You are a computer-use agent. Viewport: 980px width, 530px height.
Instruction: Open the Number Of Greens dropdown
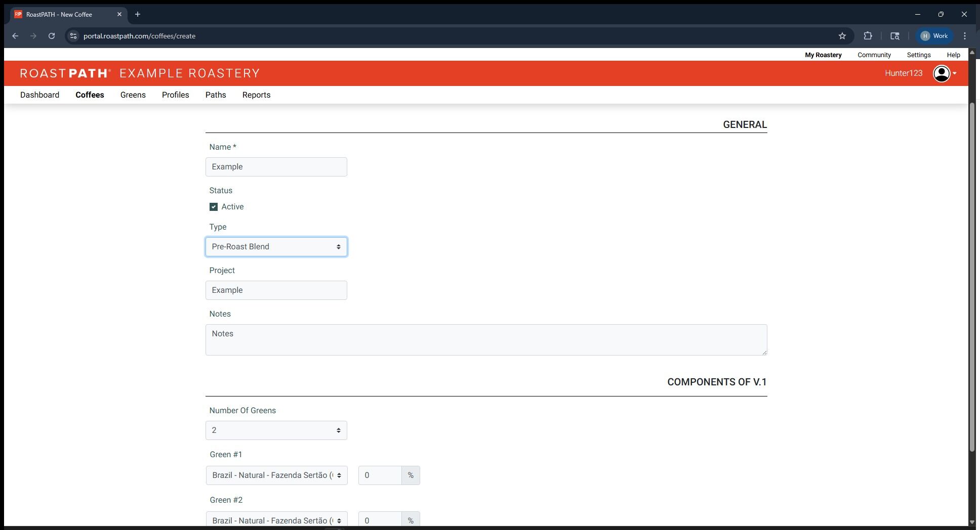[276, 430]
